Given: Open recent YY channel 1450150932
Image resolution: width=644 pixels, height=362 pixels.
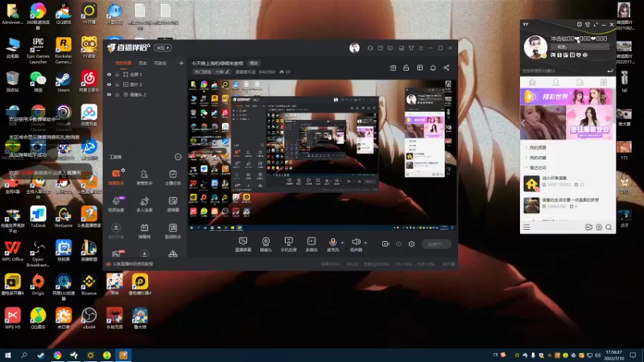Looking at the screenshot, I should click(568, 183).
